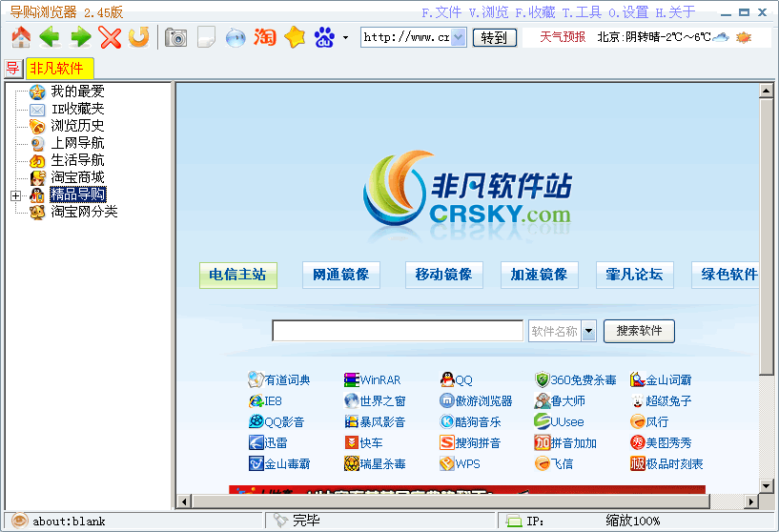Open a new blank page icon
The image size is (779, 532).
206,38
